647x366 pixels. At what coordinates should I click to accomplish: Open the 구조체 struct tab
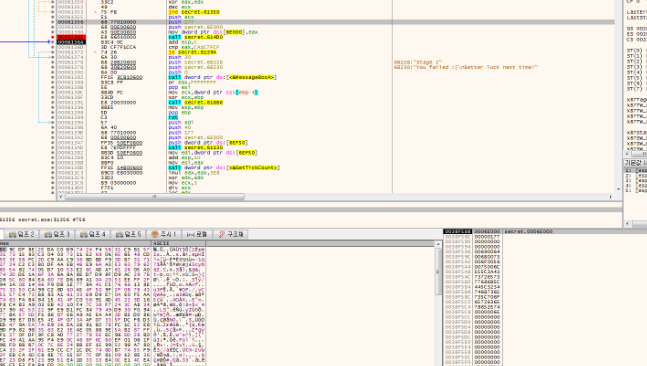click(x=231, y=234)
